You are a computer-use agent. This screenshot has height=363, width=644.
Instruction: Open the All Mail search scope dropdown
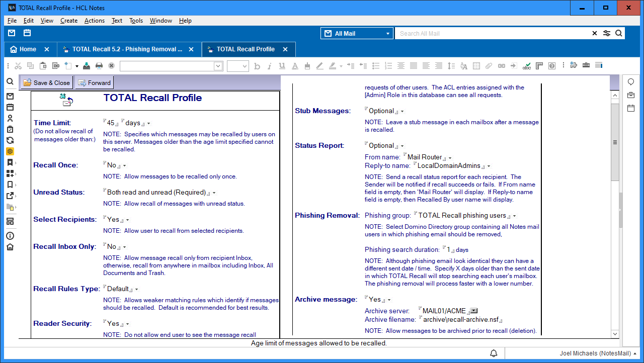(x=357, y=33)
